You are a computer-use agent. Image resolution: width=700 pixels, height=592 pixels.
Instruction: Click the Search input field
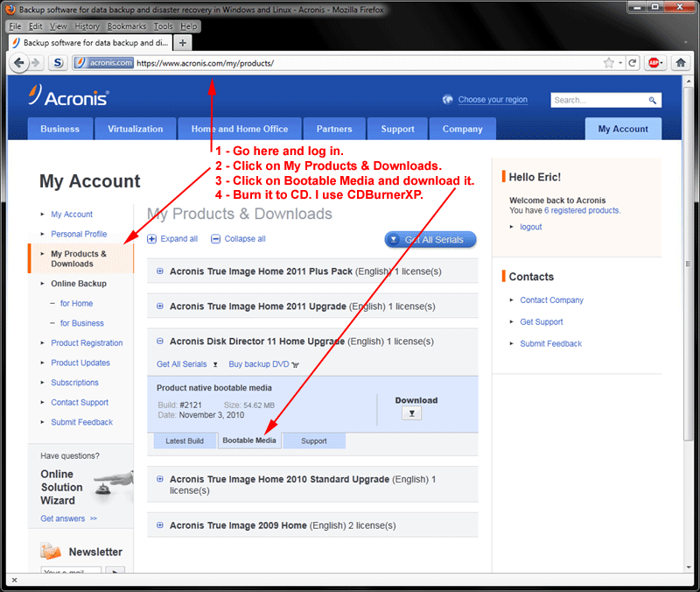click(599, 100)
